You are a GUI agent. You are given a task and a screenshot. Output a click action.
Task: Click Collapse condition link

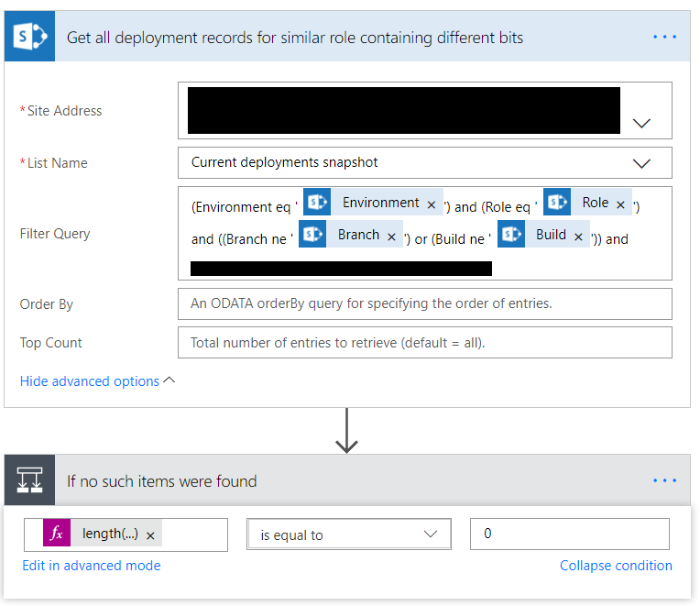pos(616,566)
